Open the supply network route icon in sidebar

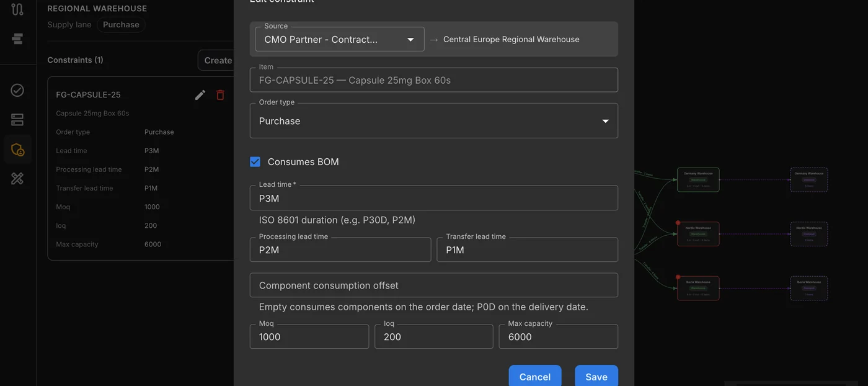coord(17,9)
